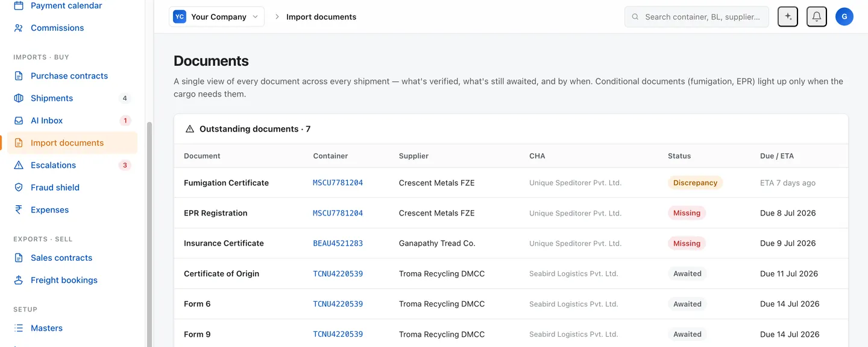
Task: Click the CHA column header
Action: 537,156
